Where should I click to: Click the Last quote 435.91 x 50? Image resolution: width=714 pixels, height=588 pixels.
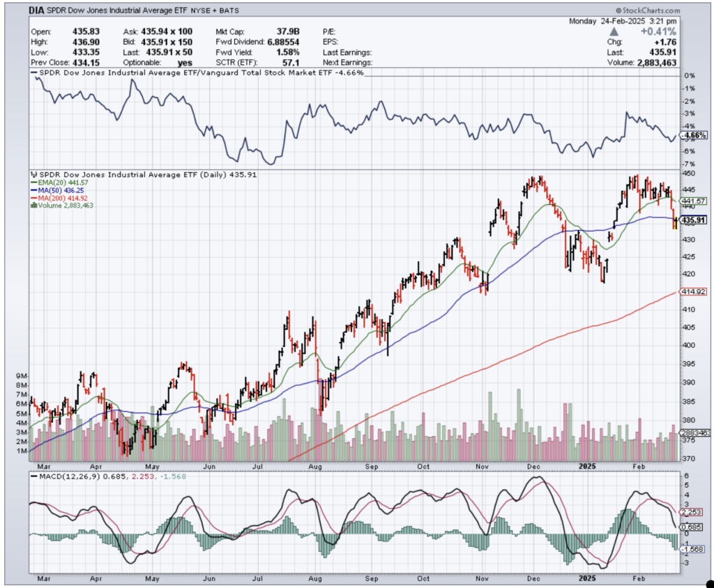coord(169,52)
